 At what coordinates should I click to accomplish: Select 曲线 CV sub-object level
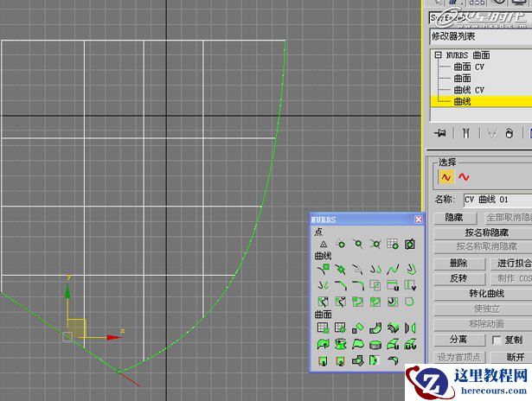point(469,90)
